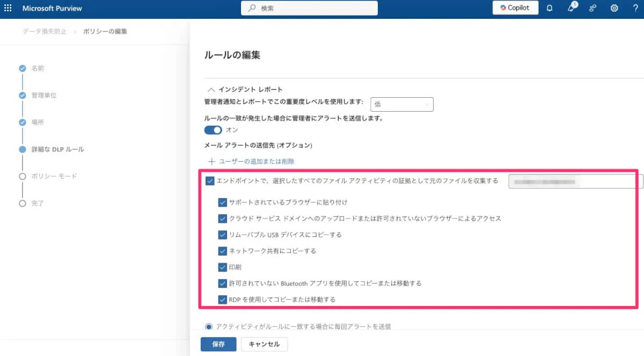Collapse the インシデント レポート section

tap(211, 89)
